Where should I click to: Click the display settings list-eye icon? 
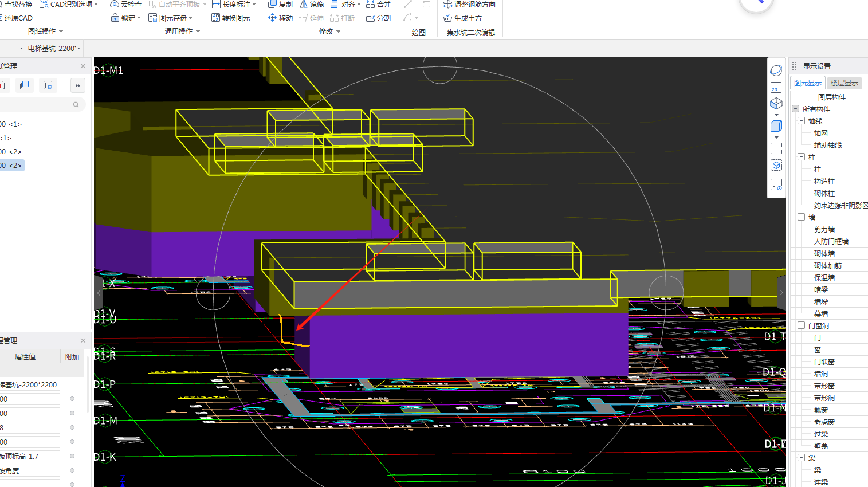[x=776, y=185]
